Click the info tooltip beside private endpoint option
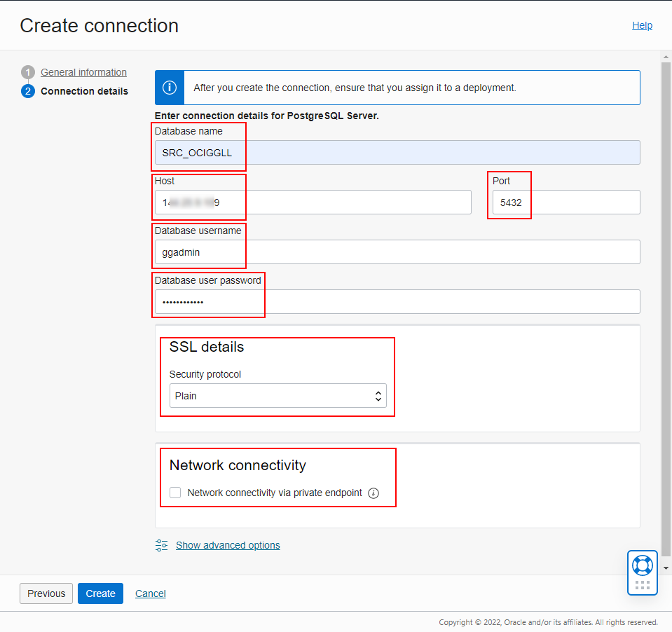This screenshot has height=632, width=672. coord(373,493)
